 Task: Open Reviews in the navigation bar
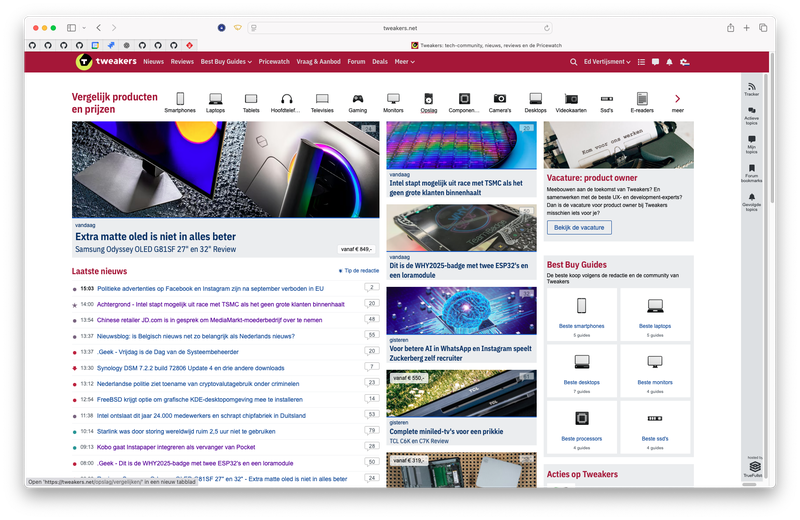tap(182, 62)
